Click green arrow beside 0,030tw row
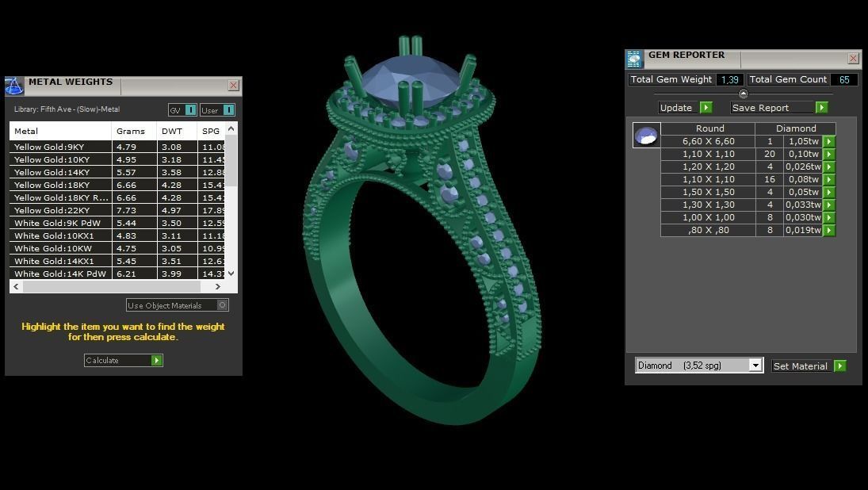This screenshot has width=868, height=490. pos(828,217)
